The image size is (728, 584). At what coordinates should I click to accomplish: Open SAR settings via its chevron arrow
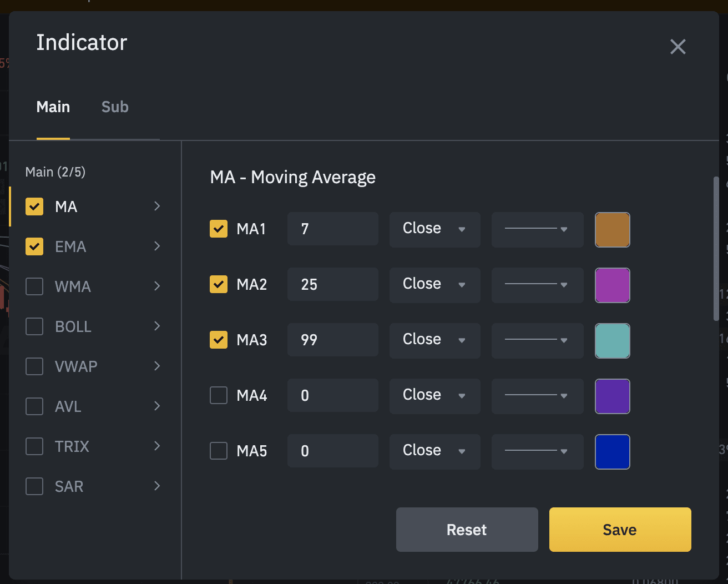(x=157, y=486)
